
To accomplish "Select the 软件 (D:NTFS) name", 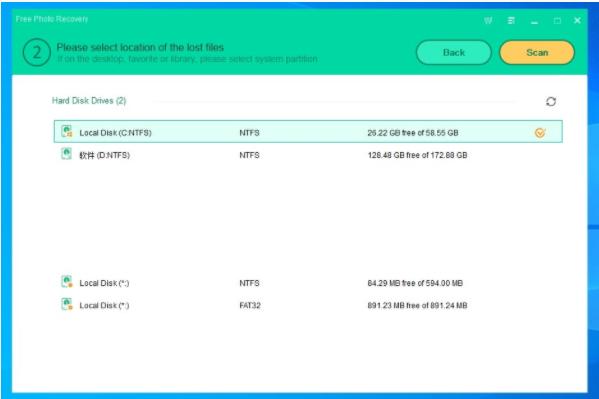I will (x=104, y=155).
